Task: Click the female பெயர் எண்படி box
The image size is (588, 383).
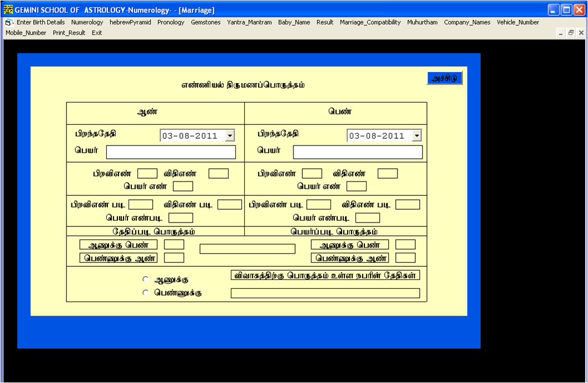Action: (368, 218)
